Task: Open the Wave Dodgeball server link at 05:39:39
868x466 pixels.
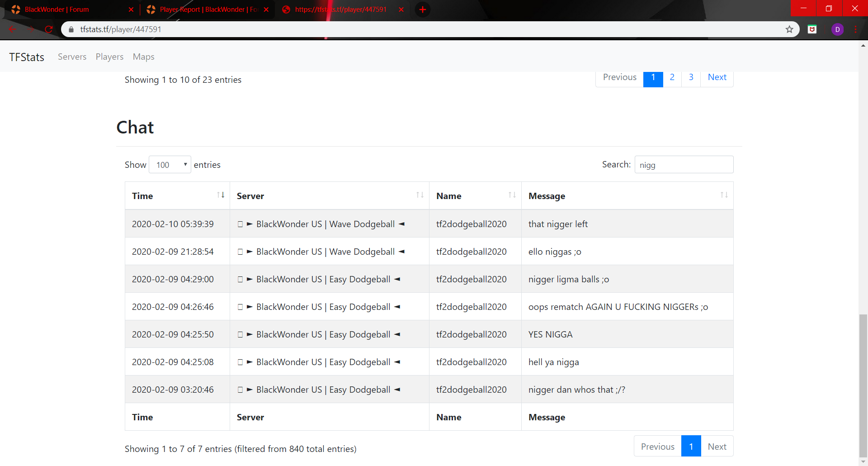Action: (321, 224)
